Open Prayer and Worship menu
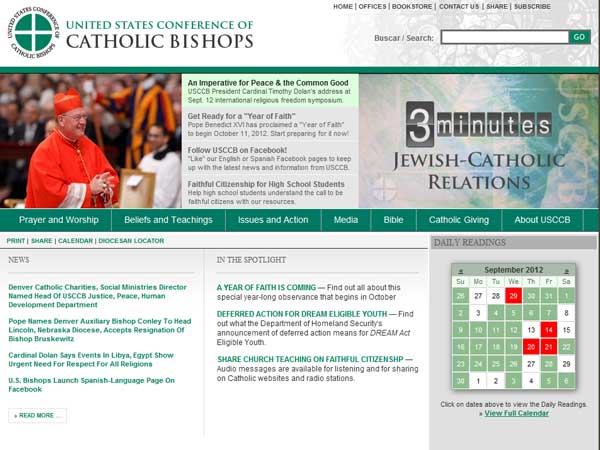This screenshot has height=450, width=600. (x=59, y=220)
